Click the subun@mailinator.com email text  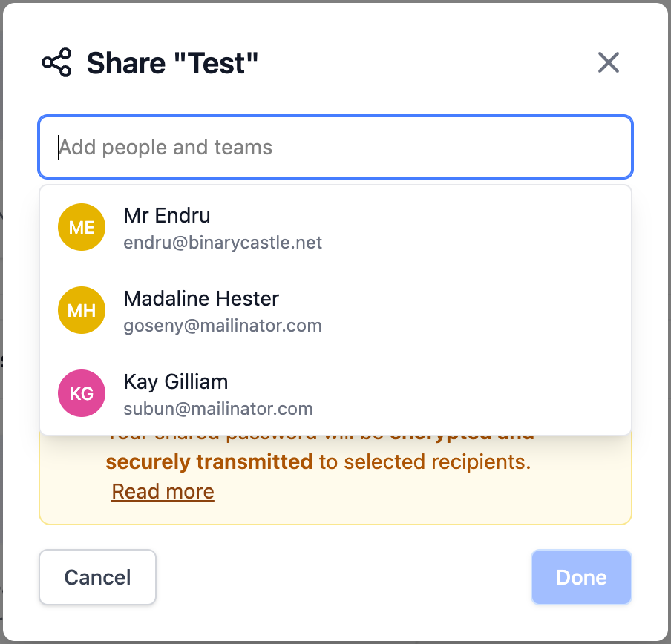coord(218,409)
